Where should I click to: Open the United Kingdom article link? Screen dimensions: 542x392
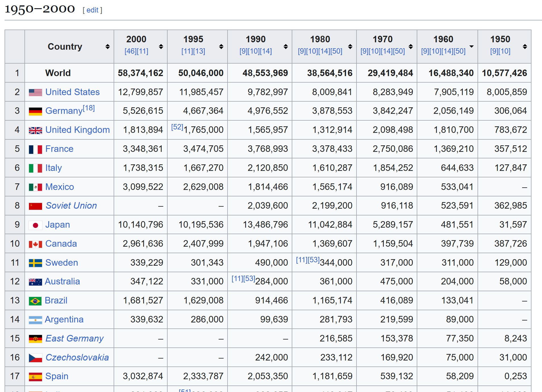77,130
